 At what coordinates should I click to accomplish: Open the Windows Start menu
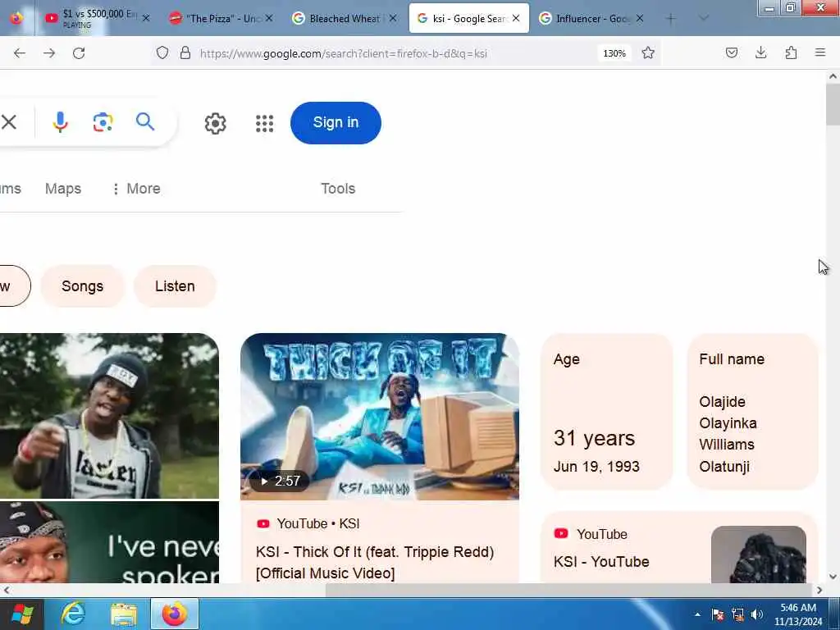(21, 614)
